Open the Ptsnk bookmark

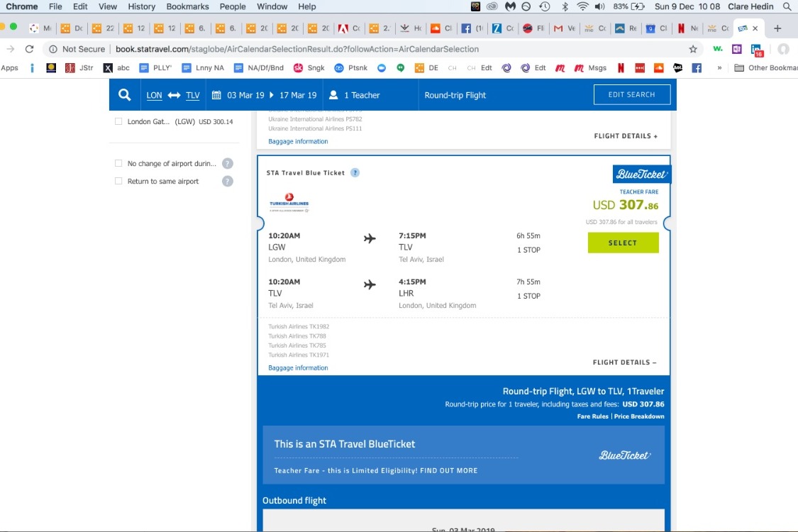(x=350, y=67)
